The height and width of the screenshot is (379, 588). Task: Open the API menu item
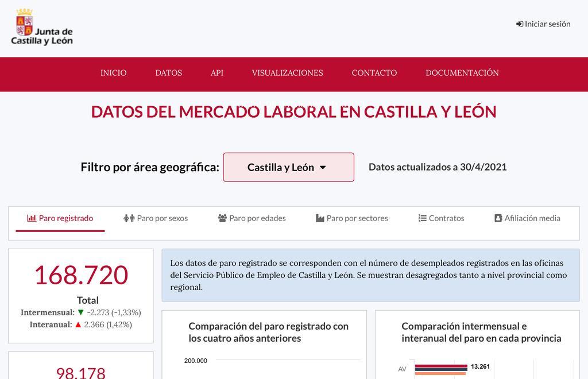pos(216,73)
